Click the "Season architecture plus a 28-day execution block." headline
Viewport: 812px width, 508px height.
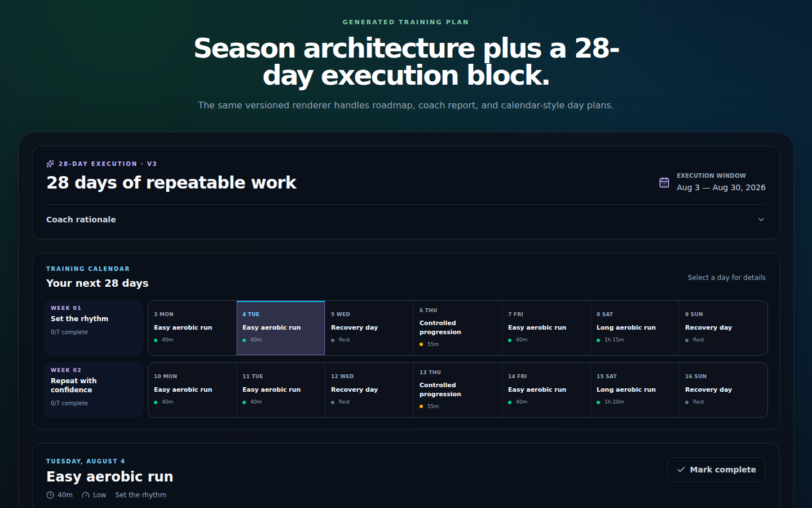tap(406, 62)
